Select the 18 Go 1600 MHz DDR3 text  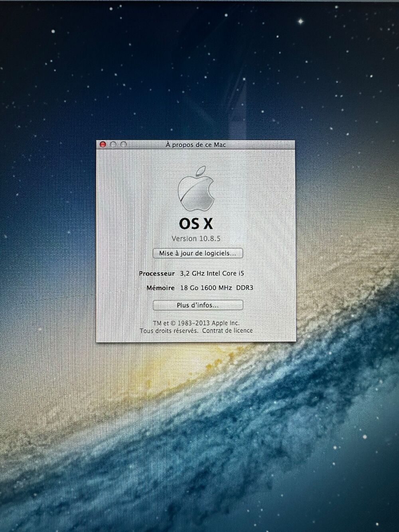pyautogui.click(x=217, y=288)
